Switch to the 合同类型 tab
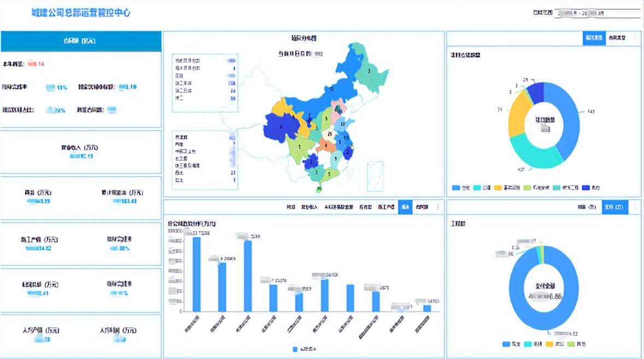 point(617,38)
